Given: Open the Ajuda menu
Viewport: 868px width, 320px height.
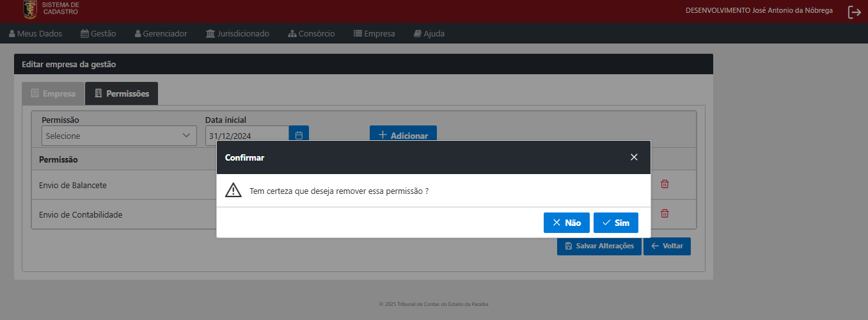Looking at the screenshot, I should coord(429,33).
